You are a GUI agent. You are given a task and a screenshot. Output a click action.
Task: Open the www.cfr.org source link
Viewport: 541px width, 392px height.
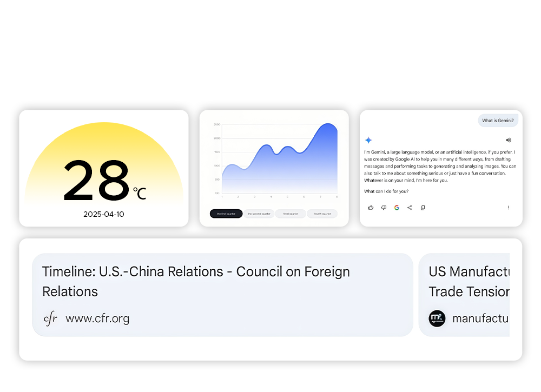(x=97, y=318)
